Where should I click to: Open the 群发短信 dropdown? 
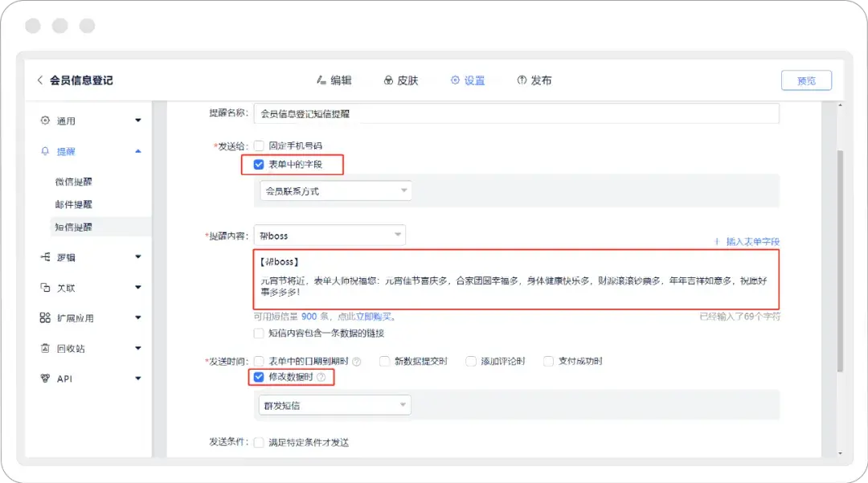pyautogui.click(x=334, y=406)
